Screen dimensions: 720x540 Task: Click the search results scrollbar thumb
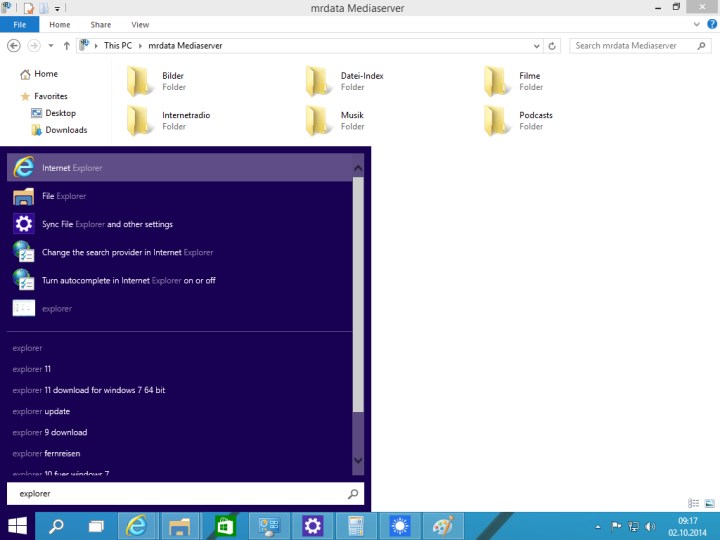[x=358, y=295]
